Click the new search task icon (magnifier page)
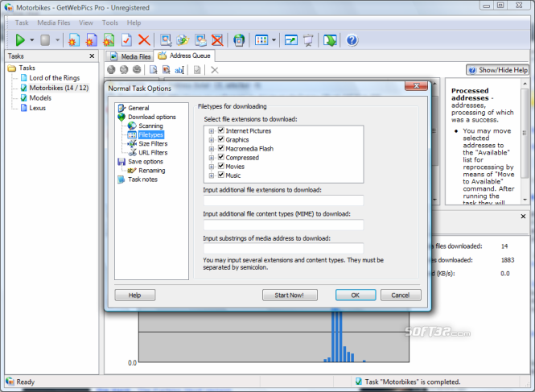This screenshot has width=535, height=392. point(109,40)
